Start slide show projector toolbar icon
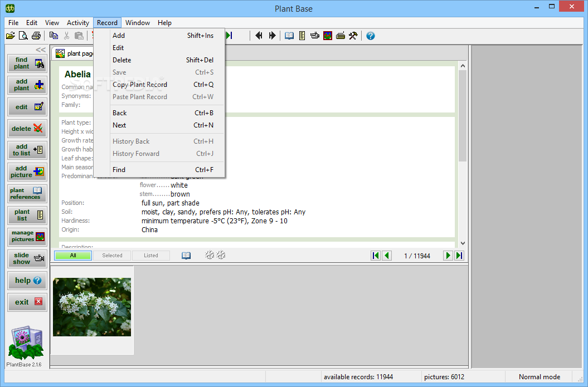 tap(315, 36)
